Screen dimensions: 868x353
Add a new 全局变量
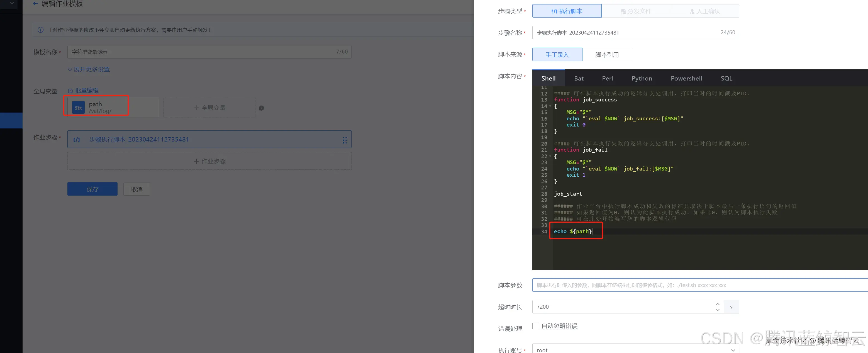209,108
